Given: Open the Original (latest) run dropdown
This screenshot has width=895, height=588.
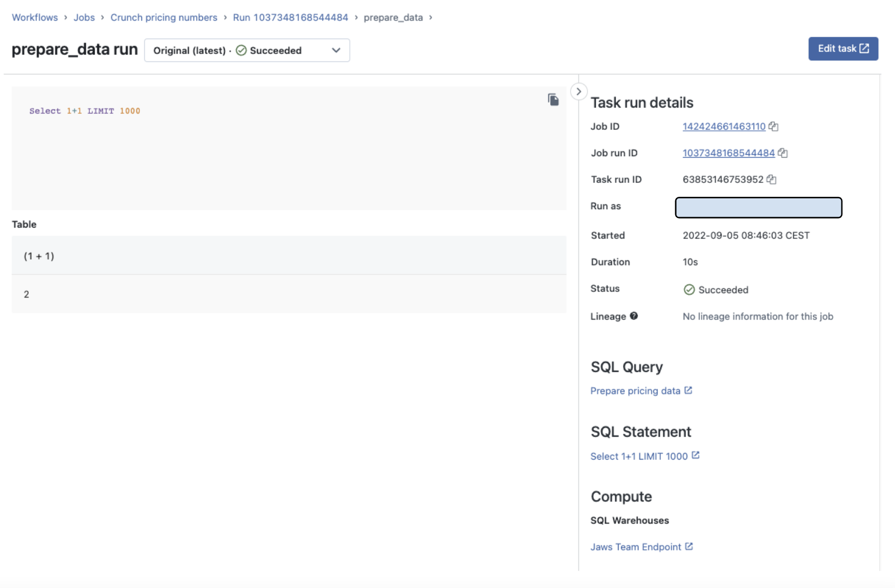Looking at the screenshot, I should (x=247, y=51).
